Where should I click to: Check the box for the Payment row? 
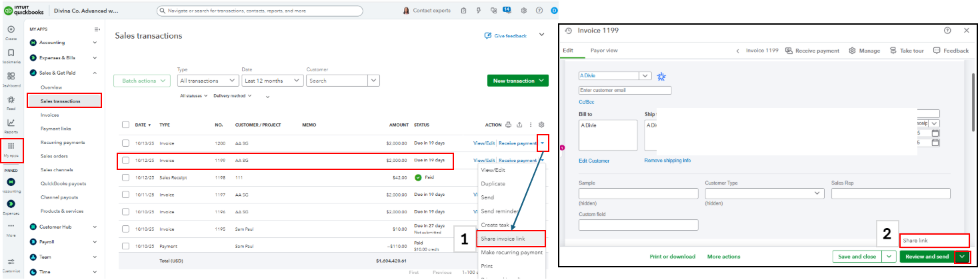[x=125, y=245]
